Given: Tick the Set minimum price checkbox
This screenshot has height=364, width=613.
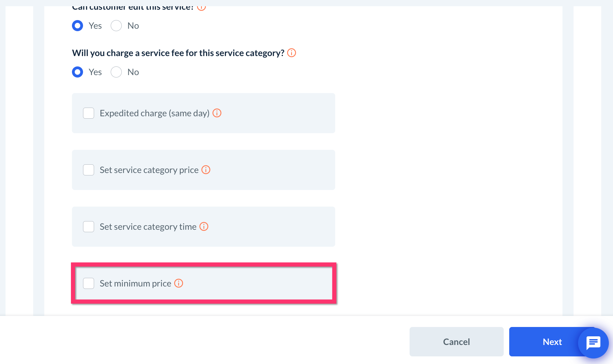Looking at the screenshot, I should click(89, 283).
